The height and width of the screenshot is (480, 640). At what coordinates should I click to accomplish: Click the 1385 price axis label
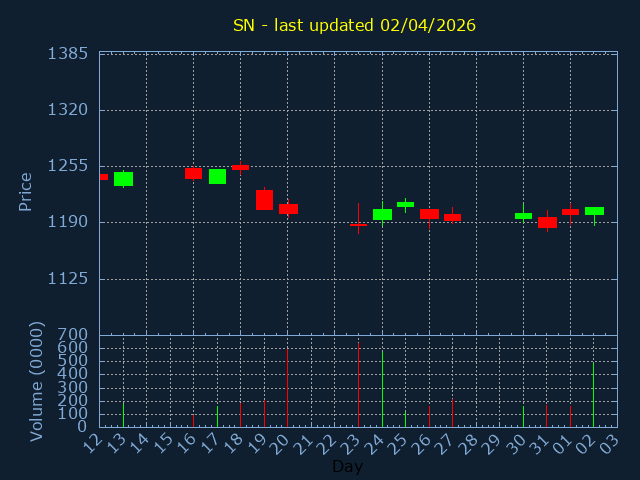coord(67,53)
